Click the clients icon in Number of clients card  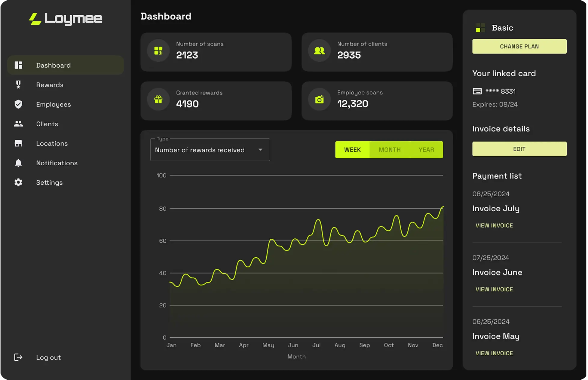(x=319, y=51)
